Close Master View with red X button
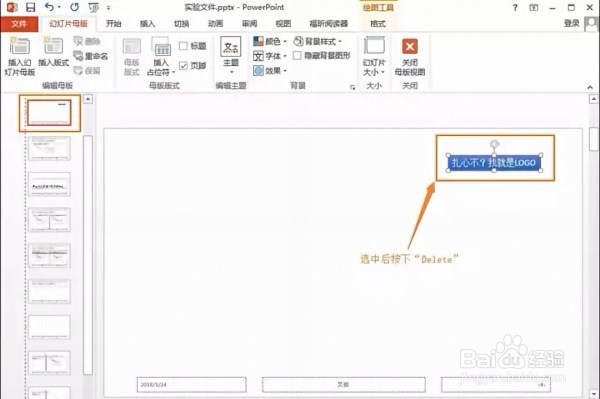600x399 pixels. (410, 47)
